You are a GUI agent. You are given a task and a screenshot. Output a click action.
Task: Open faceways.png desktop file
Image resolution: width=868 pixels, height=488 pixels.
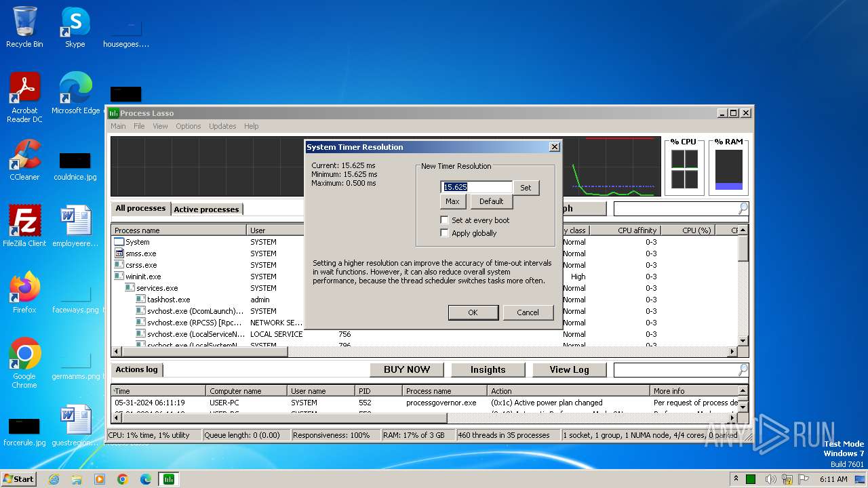75,300
